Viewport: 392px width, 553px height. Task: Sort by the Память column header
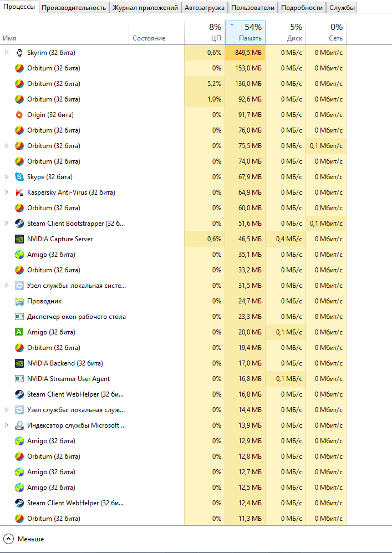tap(246, 33)
